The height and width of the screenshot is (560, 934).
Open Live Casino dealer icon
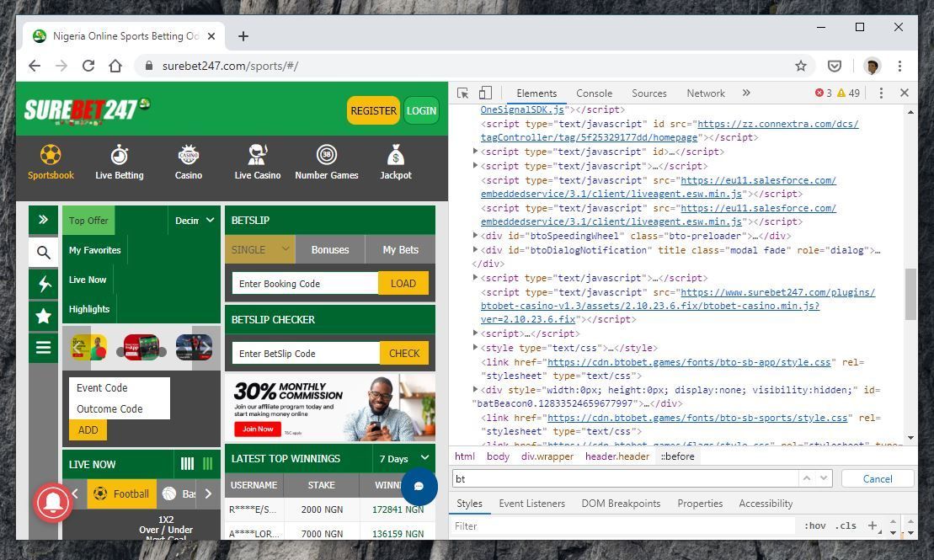click(258, 155)
